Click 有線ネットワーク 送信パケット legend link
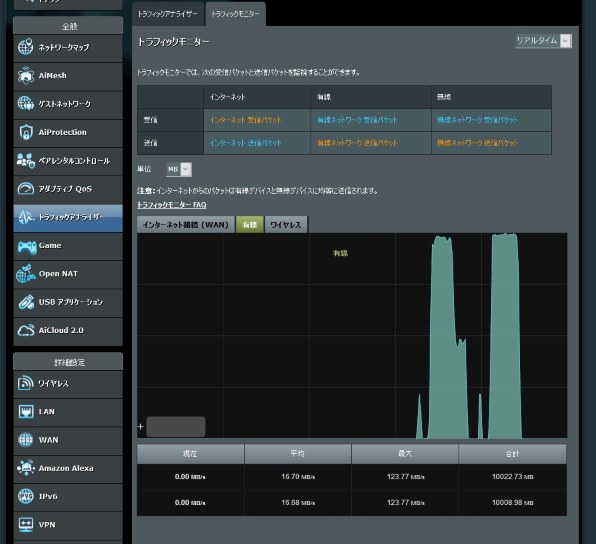 pos(357,143)
